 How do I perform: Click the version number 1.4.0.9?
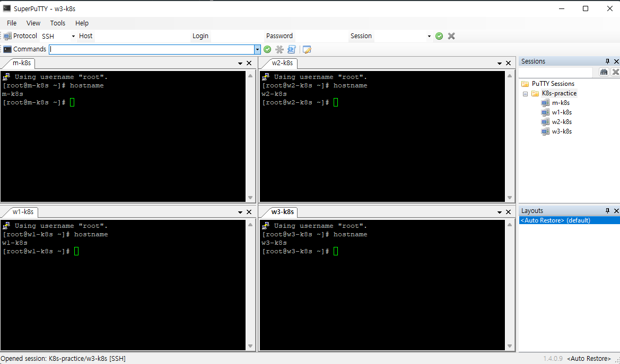(553, 359)
